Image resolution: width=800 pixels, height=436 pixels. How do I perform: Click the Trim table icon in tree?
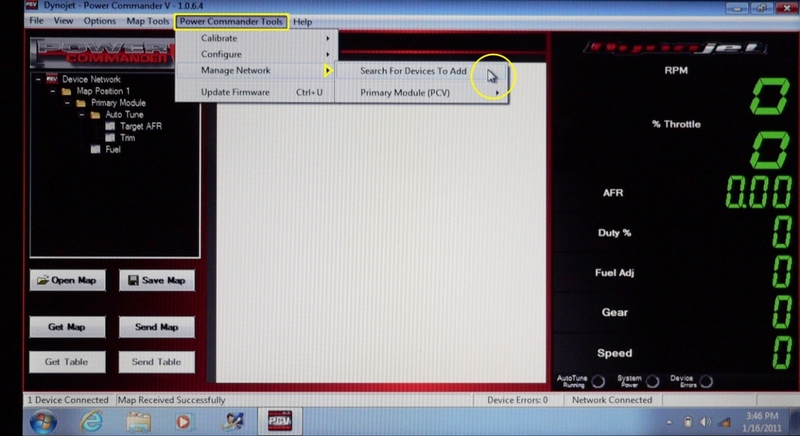click(x=111, y=138)
